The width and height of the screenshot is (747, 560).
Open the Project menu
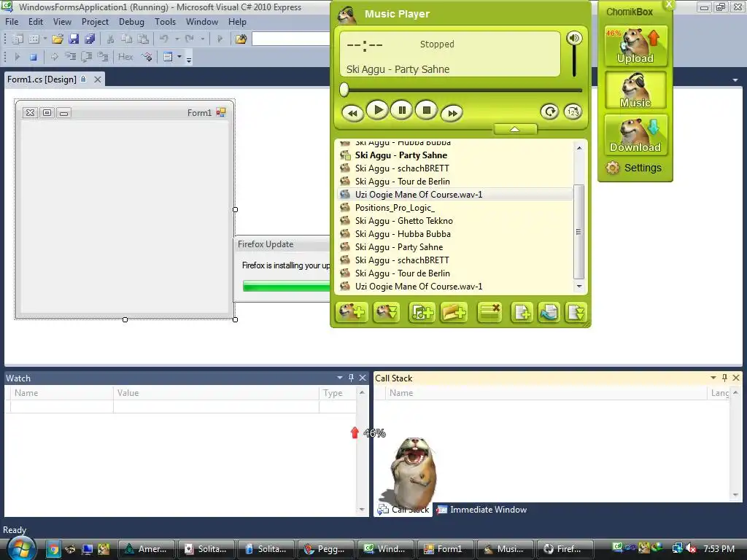[x=95, y=22]
